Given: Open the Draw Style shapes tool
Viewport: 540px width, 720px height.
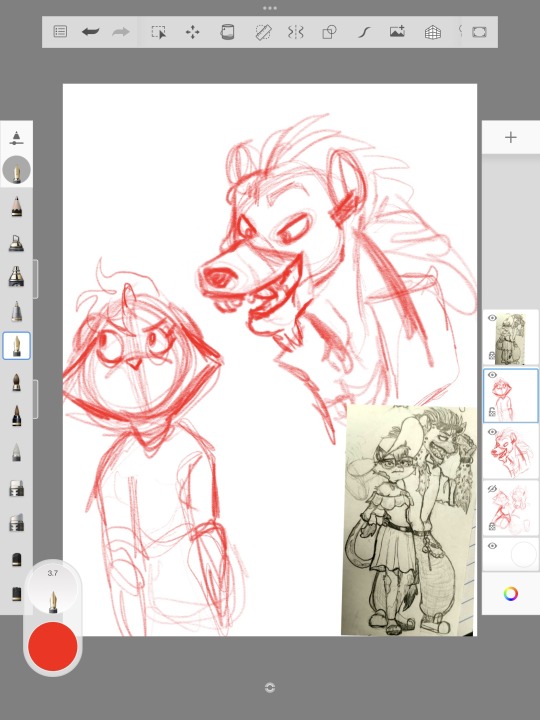Looking at the screenshot, I should (x=329, y=32).
